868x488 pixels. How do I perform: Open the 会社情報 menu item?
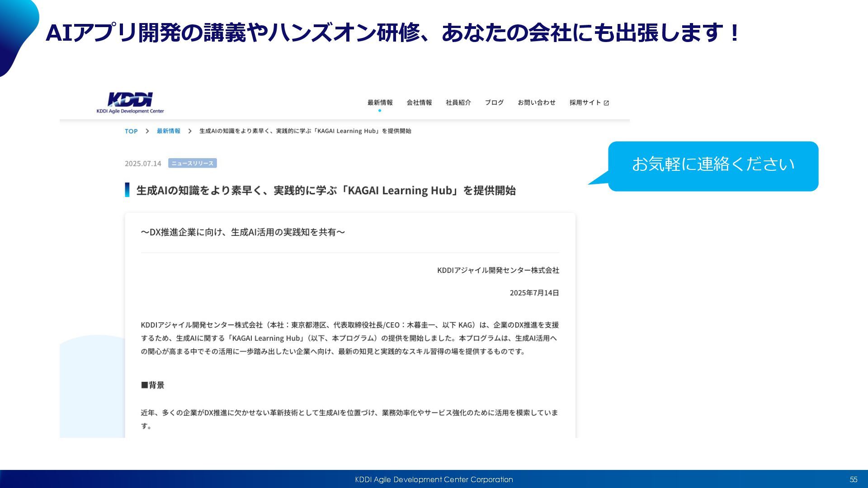[419, 103]
